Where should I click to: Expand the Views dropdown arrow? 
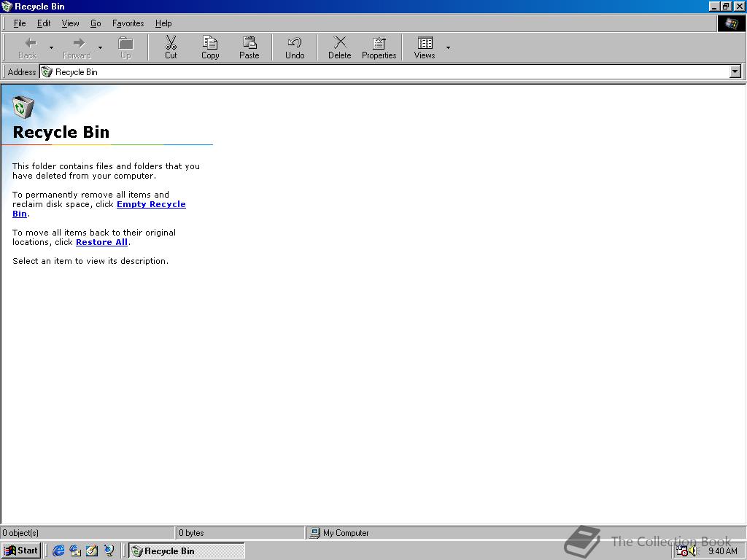click(x=448, y=47)
